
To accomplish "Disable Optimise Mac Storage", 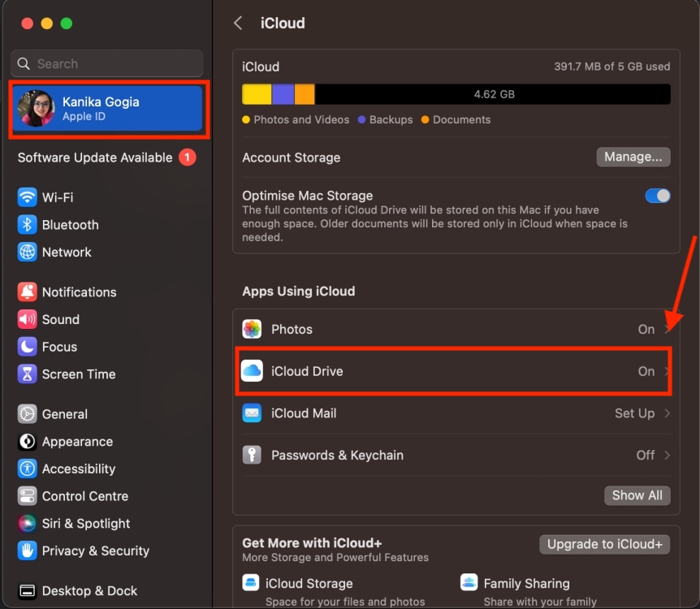I will (657, 197).
